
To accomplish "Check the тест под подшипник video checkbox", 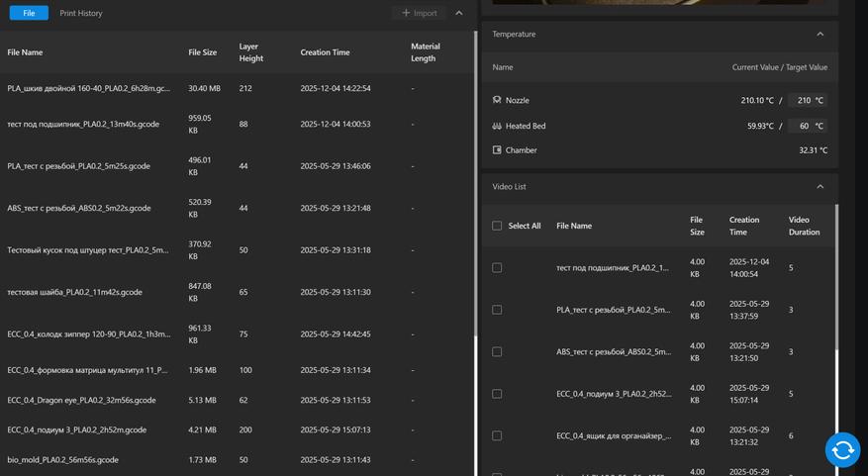I will click(x=497, y=268).
